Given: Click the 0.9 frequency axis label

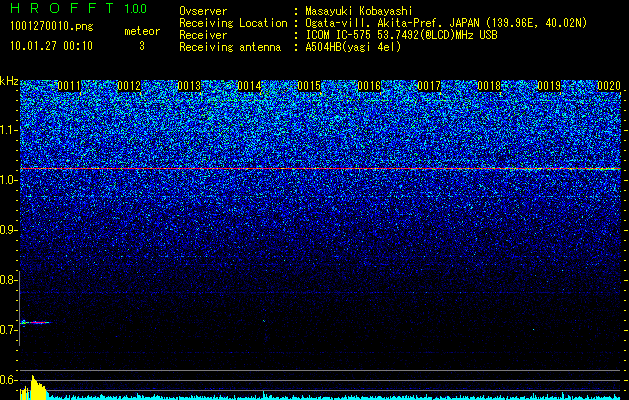Looking at the screenshot, I should (7, 230).
